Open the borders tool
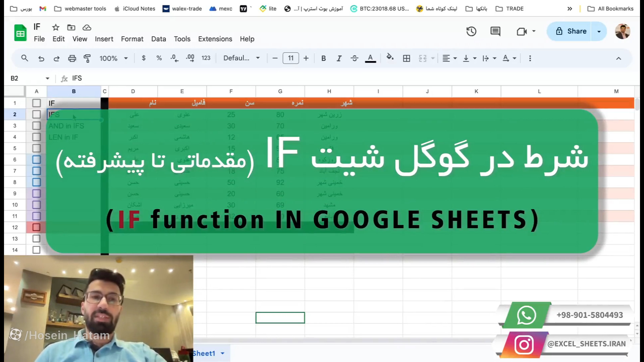644x362 pixels. [x=407, y=58]
